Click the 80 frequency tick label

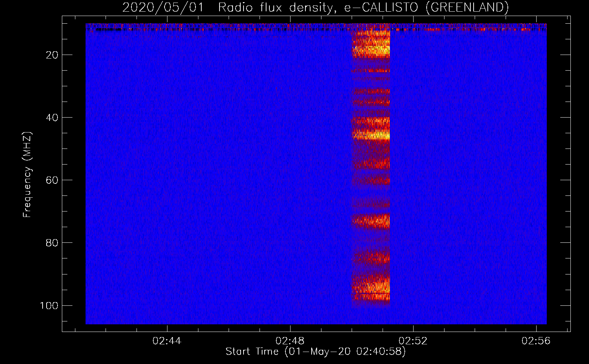(52, 243)
